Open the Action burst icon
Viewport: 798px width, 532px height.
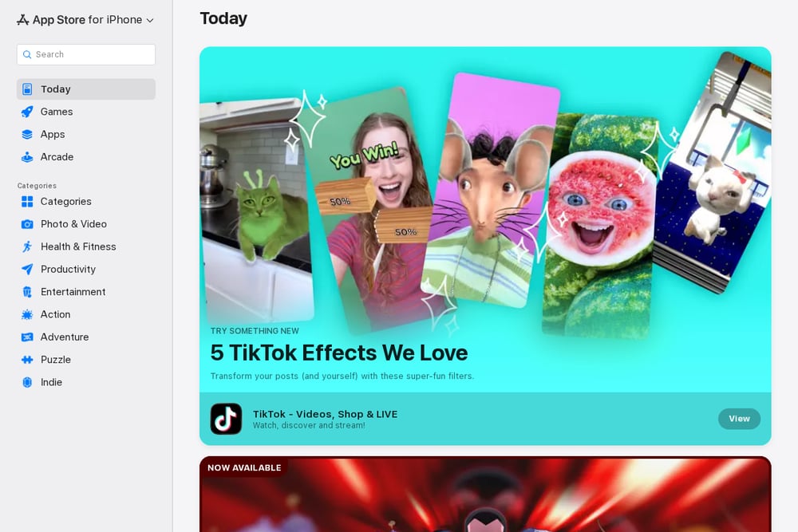coord(27,314)
